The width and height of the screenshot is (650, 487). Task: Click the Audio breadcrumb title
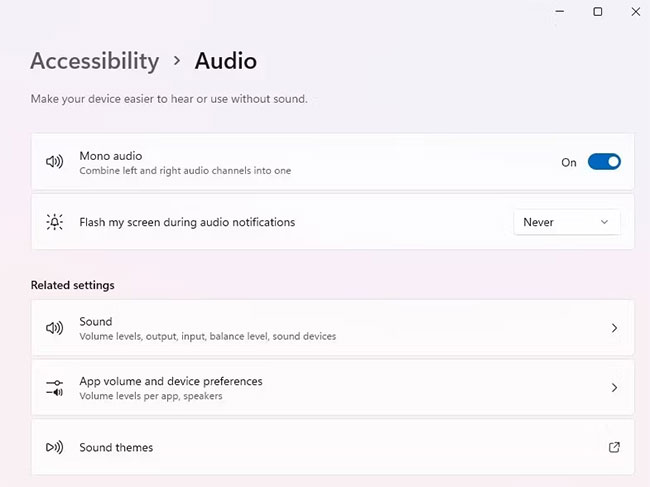(225, 61)
